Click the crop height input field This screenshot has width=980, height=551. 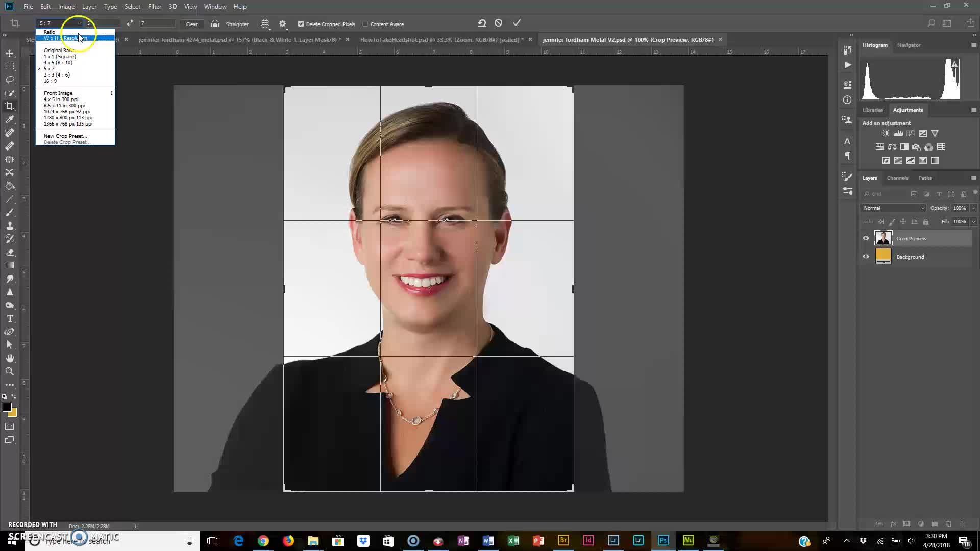pos(157,23)
